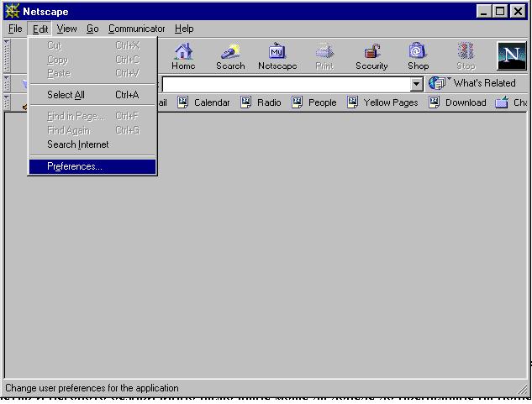The width and height of the screenshot is (532, 404).
Task: Click the Stop traffic-light icon
Action: (466, 51)
